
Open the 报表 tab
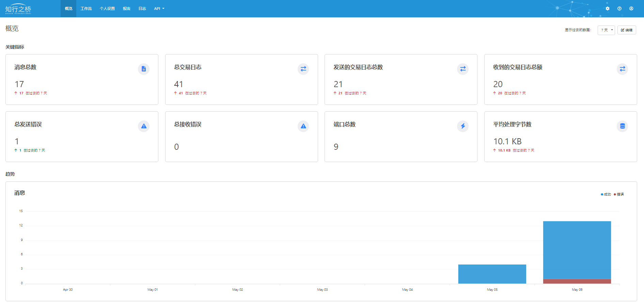click(x=127, y=9)
